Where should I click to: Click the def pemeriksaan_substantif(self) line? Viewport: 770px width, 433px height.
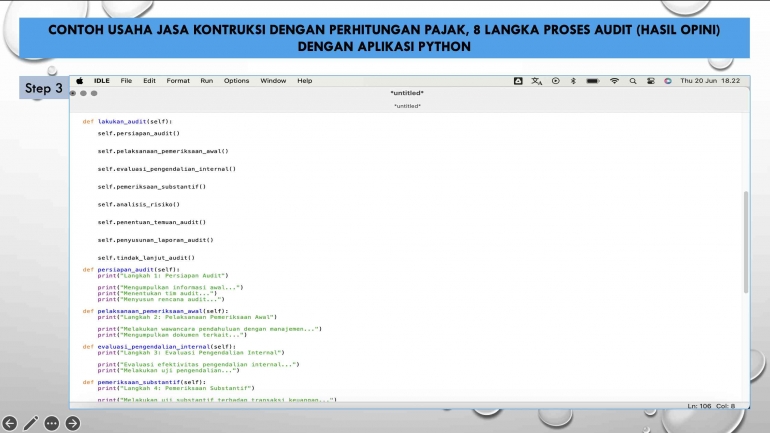point(144,382)
